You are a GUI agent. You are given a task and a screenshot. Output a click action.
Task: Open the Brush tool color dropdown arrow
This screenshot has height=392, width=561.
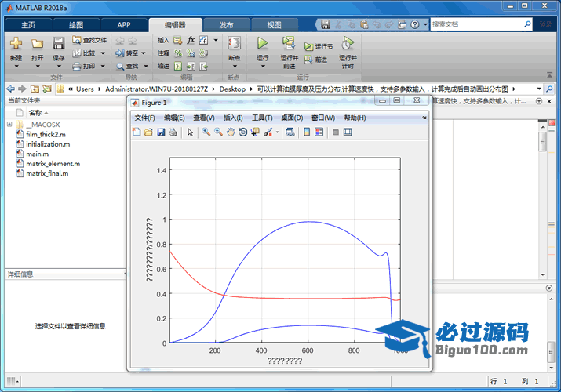point(277,132)
